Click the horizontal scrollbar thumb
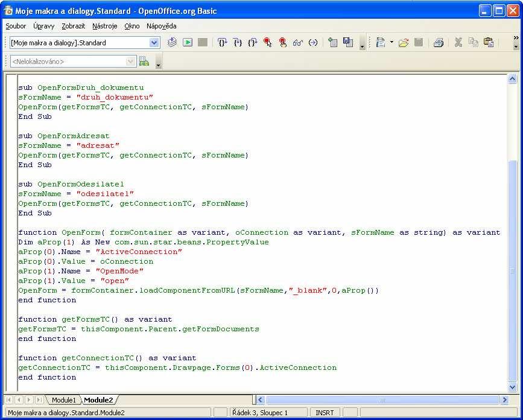Viewport: 523px width, 420px height. (x=382, y=399)
